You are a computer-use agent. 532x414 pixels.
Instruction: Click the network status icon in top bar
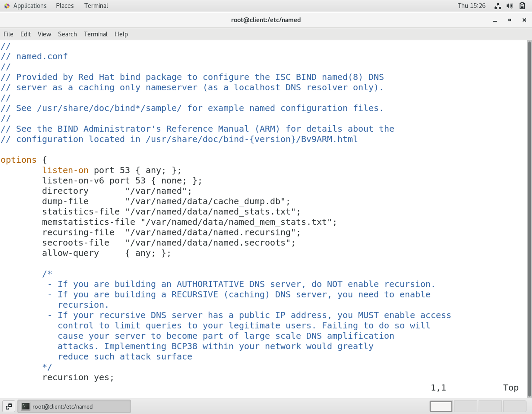pos(498,6)
